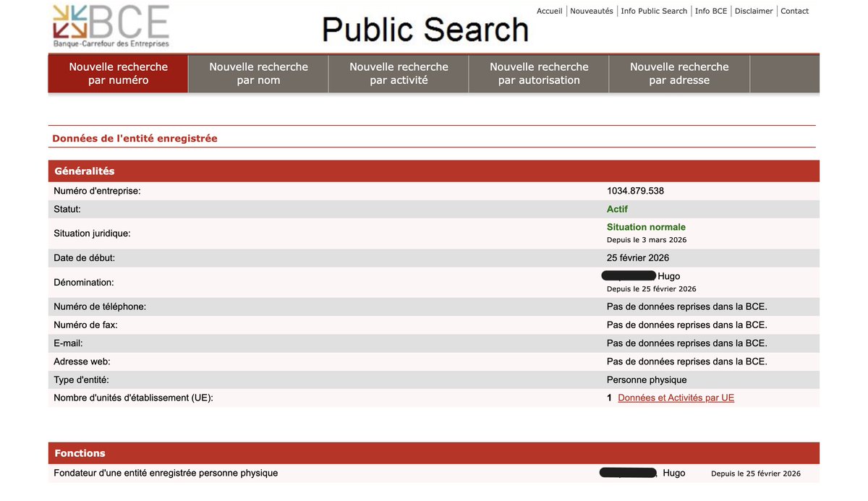The height and width of the screenshot is (501, 868).
Task: Open Nouvelle recherche par numéro tab
Action: (x=118, y=74)
